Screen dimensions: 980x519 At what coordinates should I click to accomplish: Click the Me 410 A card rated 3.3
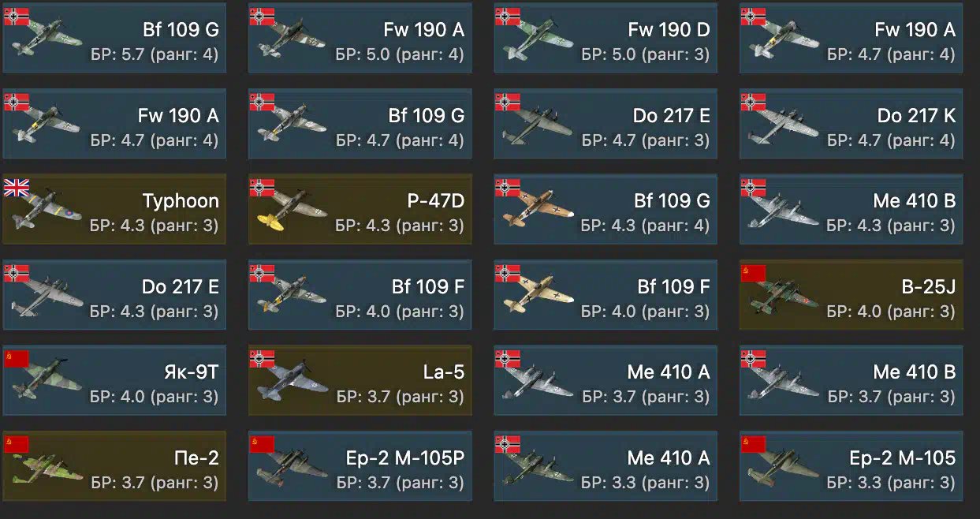(x=606, y=466)
